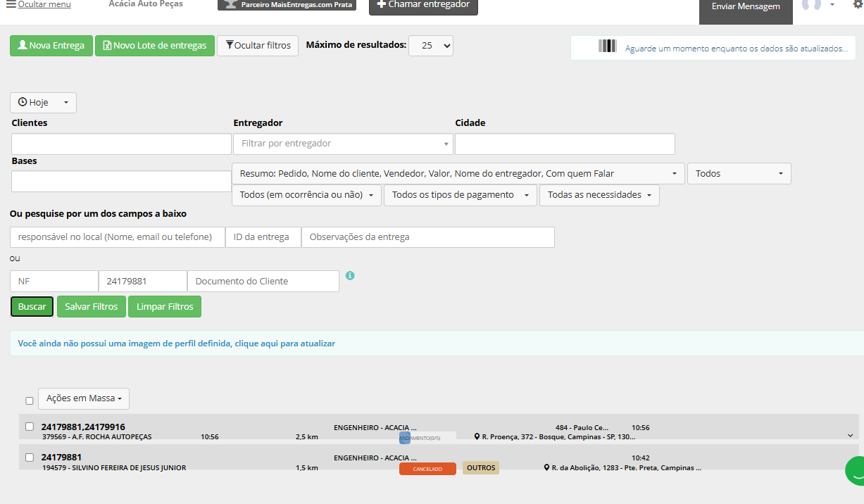Click the Ocultar filtros button

coord(258,46)
